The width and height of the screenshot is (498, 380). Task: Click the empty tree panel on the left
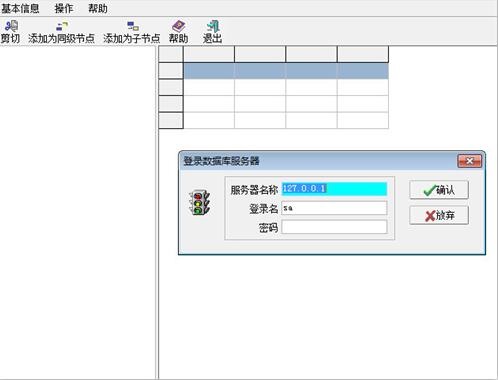point(78,212)
